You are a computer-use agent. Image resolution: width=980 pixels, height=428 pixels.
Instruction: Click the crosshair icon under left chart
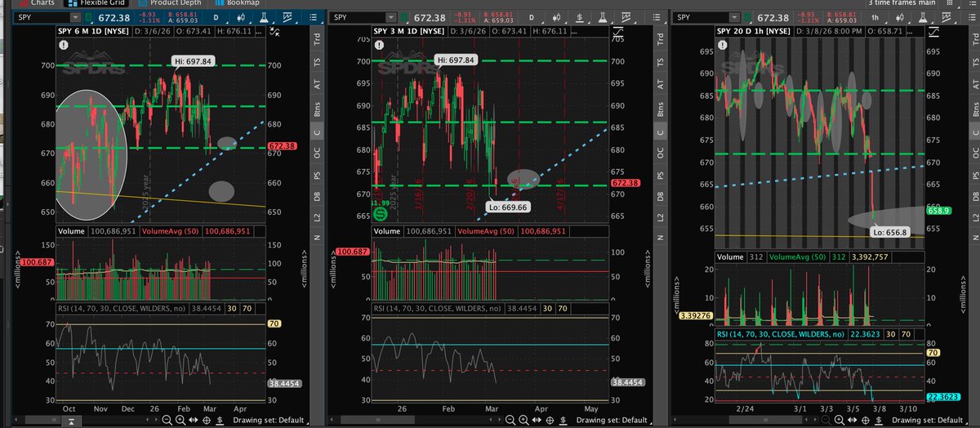[x=207, y=420]
